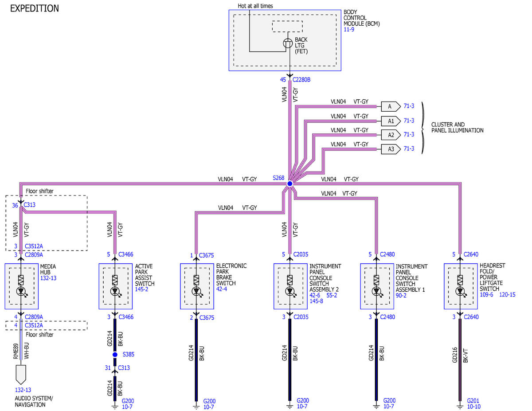Open G200 ground below Console Switch Assembly 1
Viewport: 532px width, 411px height.
[x=389, y=401]
